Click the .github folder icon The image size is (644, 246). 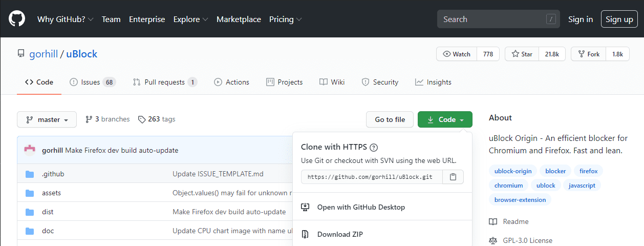coord(30,174)
